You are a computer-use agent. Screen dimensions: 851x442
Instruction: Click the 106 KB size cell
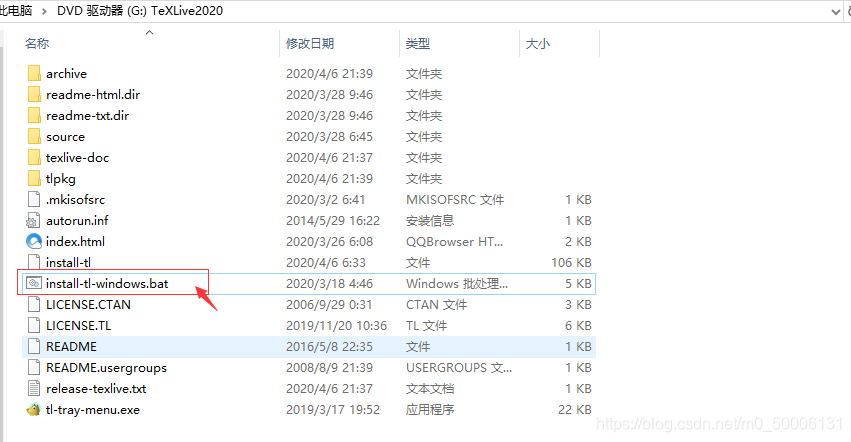571,262
